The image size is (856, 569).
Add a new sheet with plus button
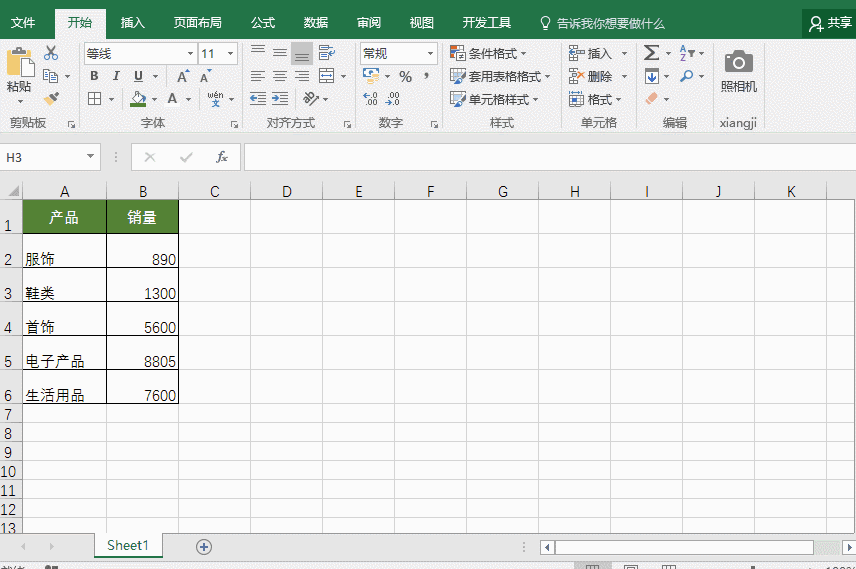point(204,546)
